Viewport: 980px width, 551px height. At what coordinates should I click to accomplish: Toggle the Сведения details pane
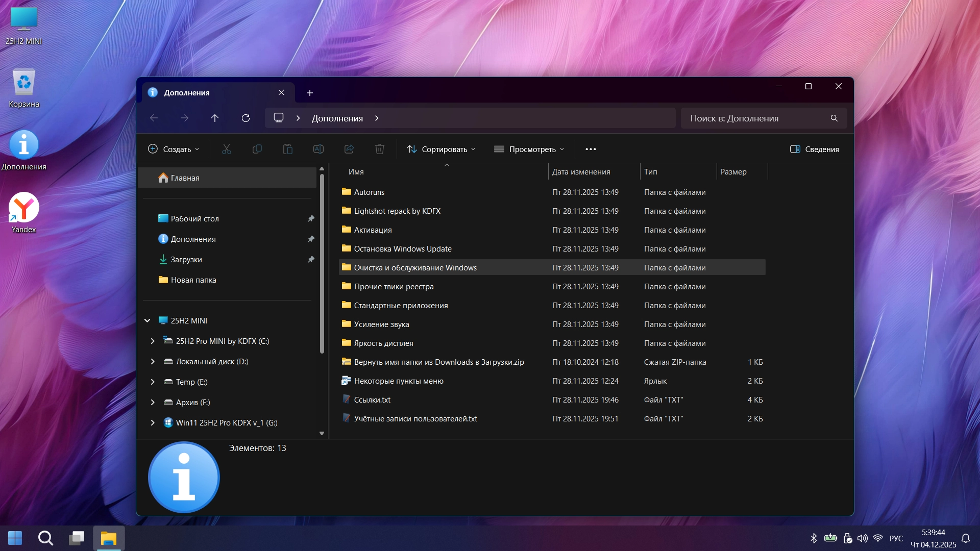coord(815,149)
